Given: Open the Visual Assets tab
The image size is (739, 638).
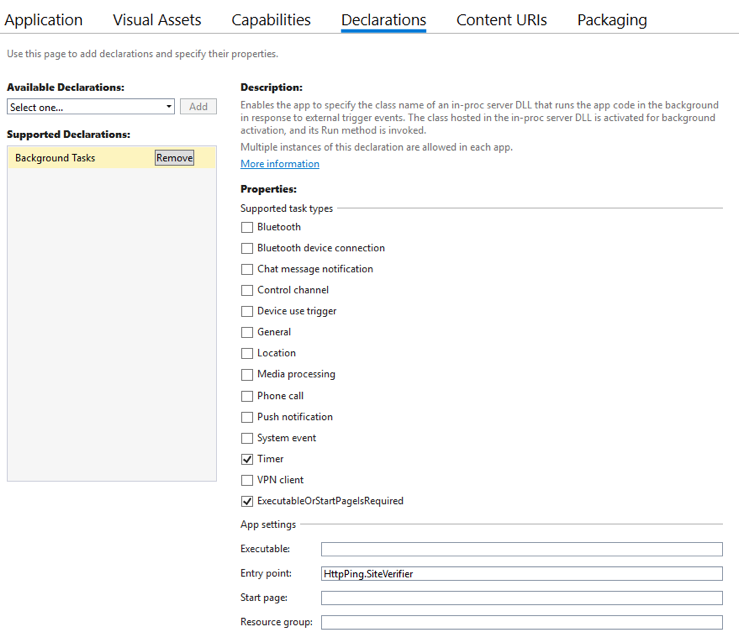Looking at the screenshot, I should point(157,20).
